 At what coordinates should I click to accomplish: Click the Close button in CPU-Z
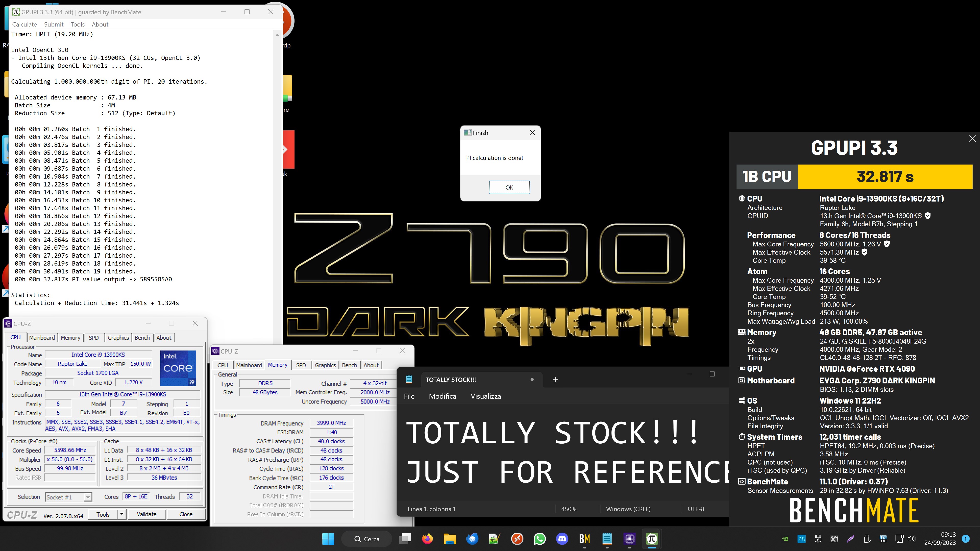186,514
